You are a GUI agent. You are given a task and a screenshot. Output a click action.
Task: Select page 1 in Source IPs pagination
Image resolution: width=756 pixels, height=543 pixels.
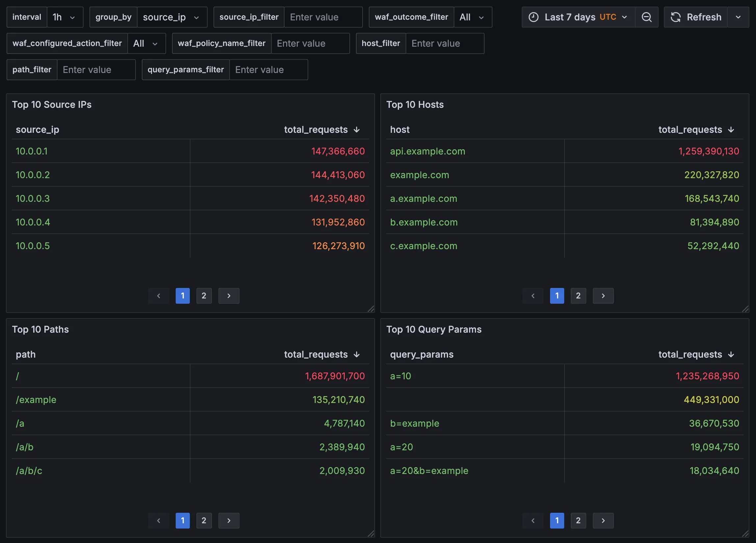pyautogui.click(x=183, y=296)
